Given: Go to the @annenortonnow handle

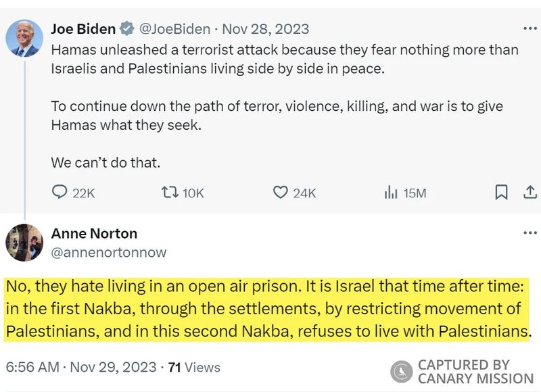Looking at the screenshot, I should [x=109, y=252].
